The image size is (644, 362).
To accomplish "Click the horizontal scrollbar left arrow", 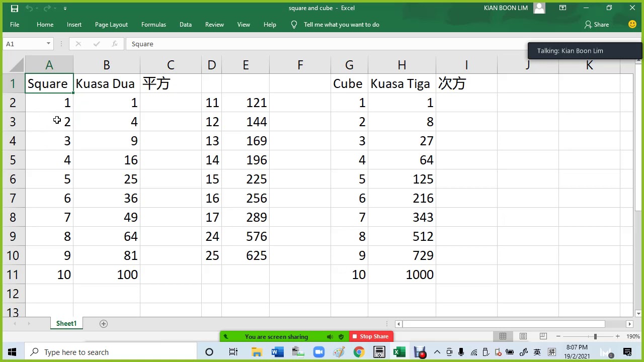I will (398, 324).
